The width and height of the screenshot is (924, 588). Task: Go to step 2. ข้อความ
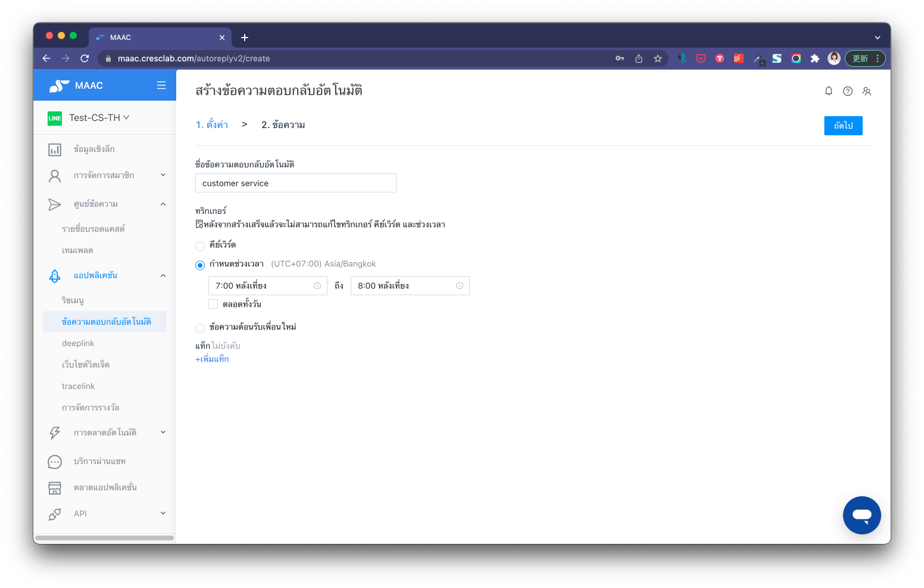click(x=283, y=125)
